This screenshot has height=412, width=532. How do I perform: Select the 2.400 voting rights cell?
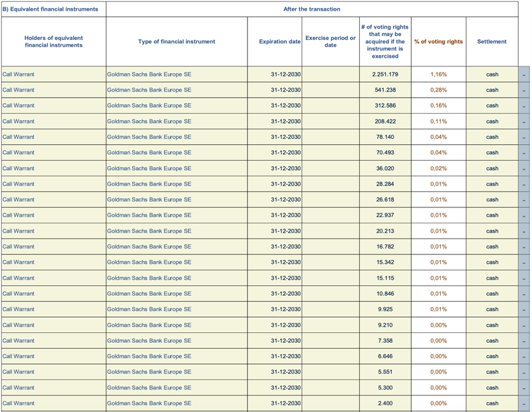coord(385,403)
